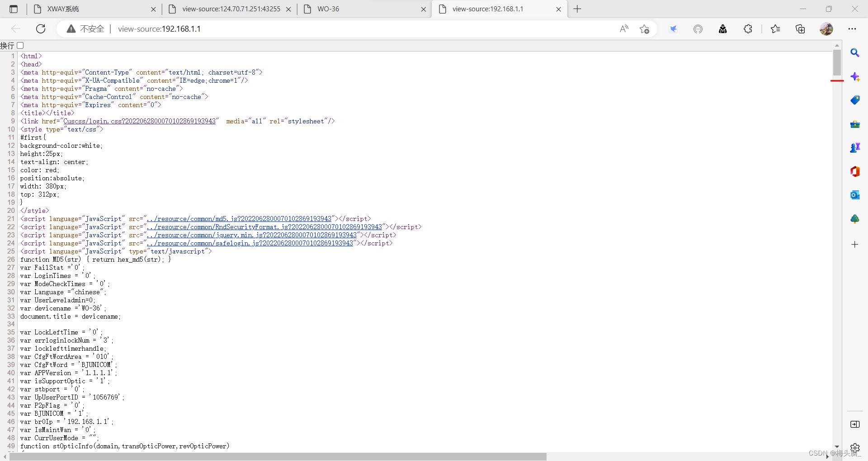Screen dimensions: 868x461
Task: Click the scroll-left arrow at bottom
Action: pos(5,456)
